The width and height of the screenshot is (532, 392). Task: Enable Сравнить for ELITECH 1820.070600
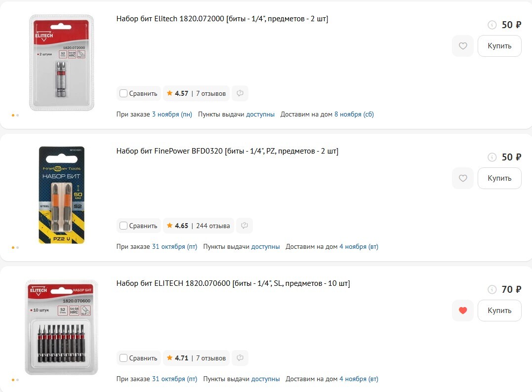(x=124, y=358)
